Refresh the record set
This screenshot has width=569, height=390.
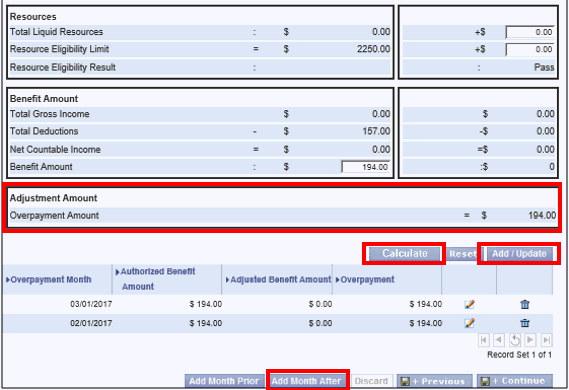[515, 340]
